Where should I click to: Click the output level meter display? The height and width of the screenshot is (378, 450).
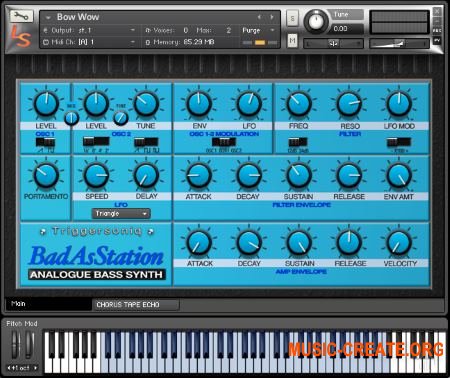[x=399, y=22]
